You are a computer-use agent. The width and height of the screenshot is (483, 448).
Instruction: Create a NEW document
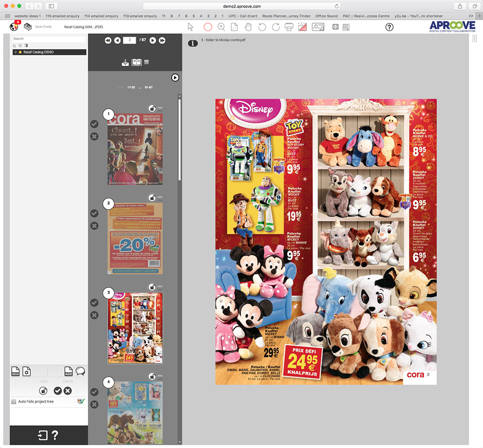pyautogui.click(x=15, y=371)
